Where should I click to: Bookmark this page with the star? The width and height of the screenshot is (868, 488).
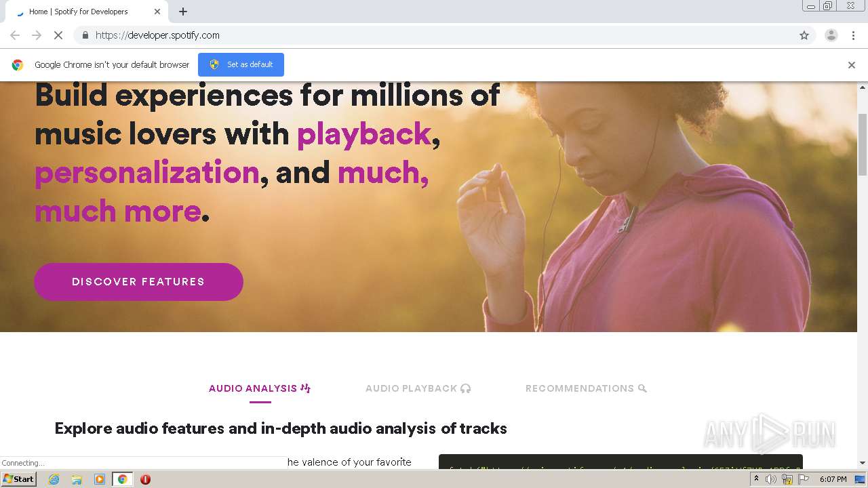804,35
